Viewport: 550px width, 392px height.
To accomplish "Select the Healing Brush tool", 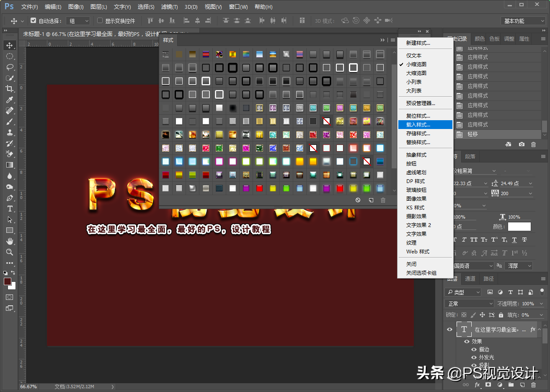I will click(9, 111).
